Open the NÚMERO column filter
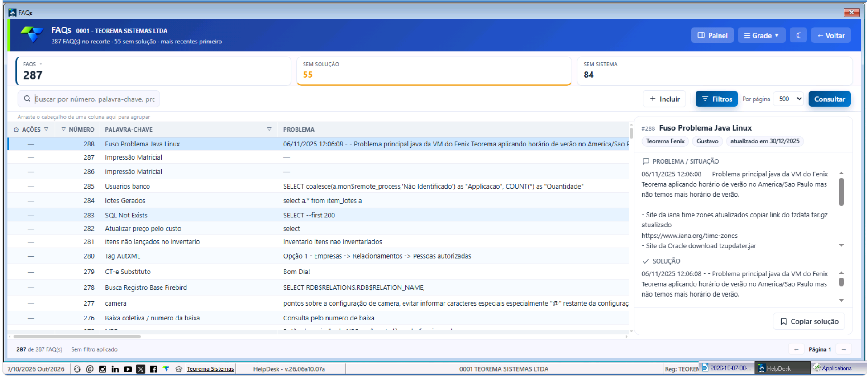This screenshot has height=377, width=868. [x=63, y=129]
